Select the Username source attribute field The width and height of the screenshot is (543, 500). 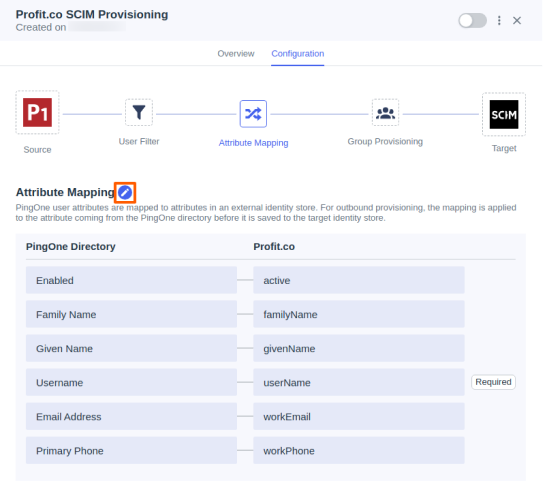point(131,382)
